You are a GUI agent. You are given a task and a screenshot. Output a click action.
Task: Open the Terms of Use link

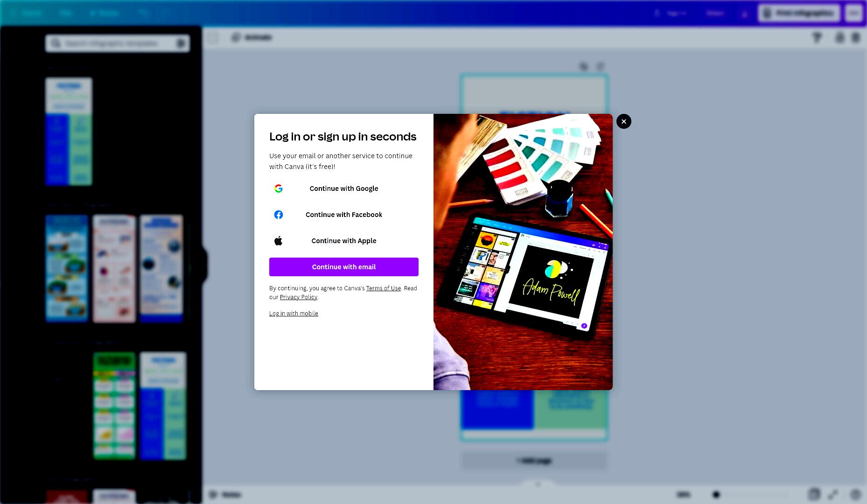(x=384, y=288)
